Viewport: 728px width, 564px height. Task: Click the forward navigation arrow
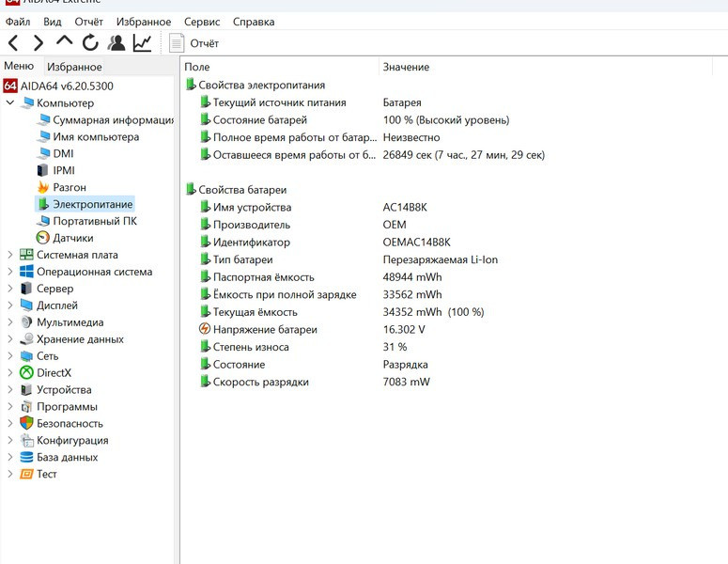[39, 42]
